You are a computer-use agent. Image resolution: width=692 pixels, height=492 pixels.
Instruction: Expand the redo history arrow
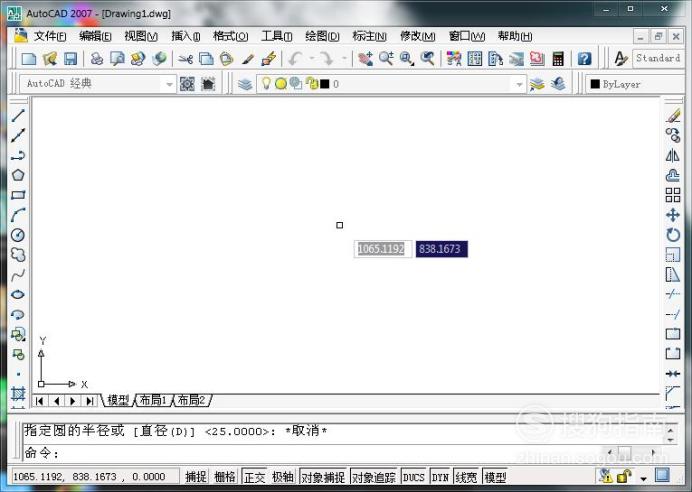tap(344, 58)
